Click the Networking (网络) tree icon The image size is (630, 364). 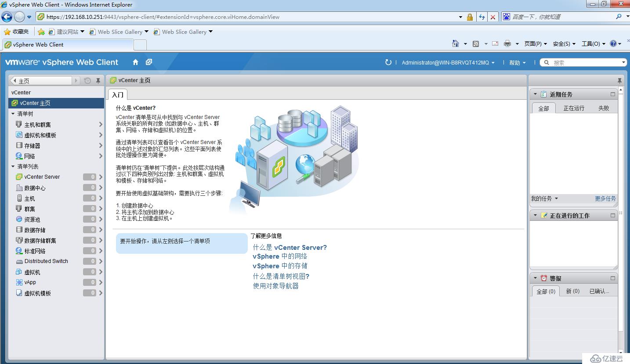(x=19, y=156)
